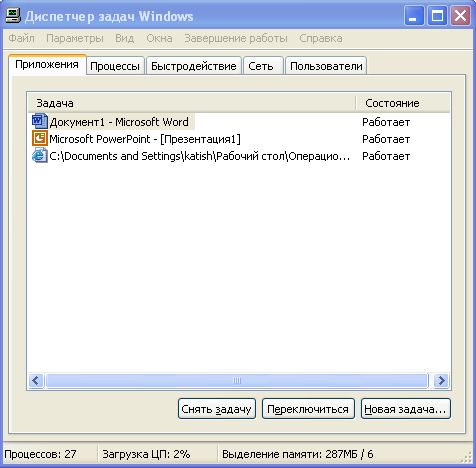The image size is (476, 468).
Task: Click Работает status of the C:\Documents task
Action: coord(386,156)
